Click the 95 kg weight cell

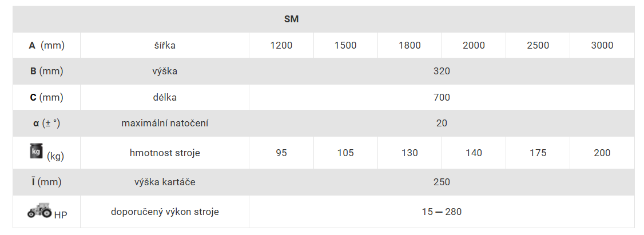click(281, 153)
